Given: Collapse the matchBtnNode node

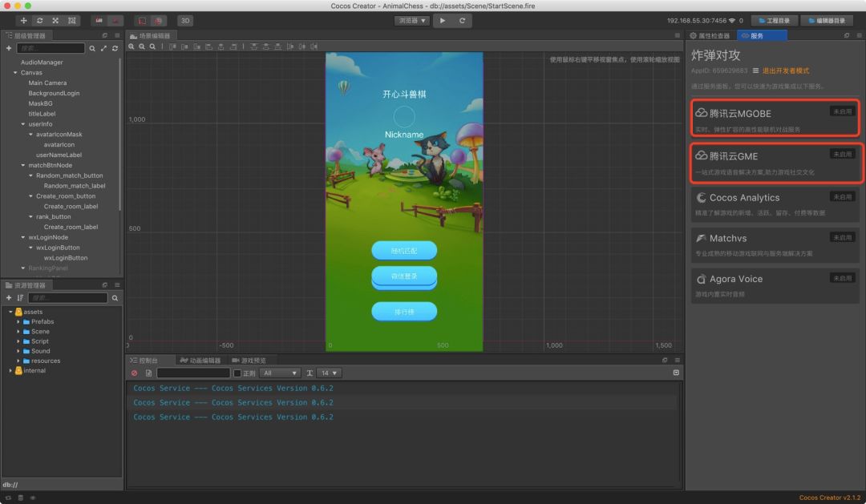Looking at the screenshot, I should tap(23, 165).
